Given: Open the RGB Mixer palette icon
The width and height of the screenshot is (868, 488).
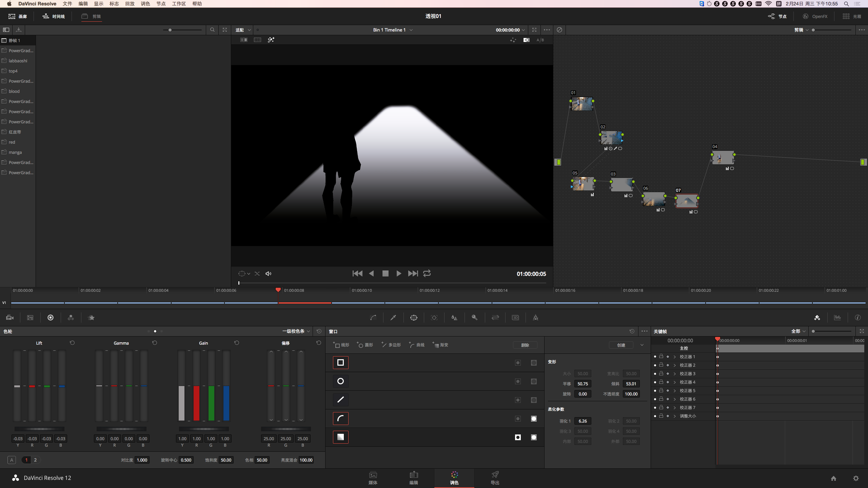Looking at the screenshot, I should [x=71, y=318].
